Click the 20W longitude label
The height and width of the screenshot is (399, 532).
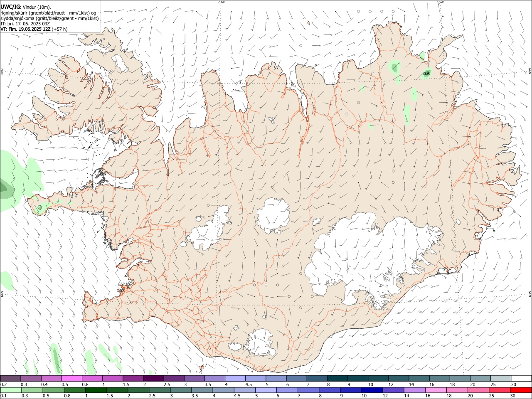click(221, 2)
